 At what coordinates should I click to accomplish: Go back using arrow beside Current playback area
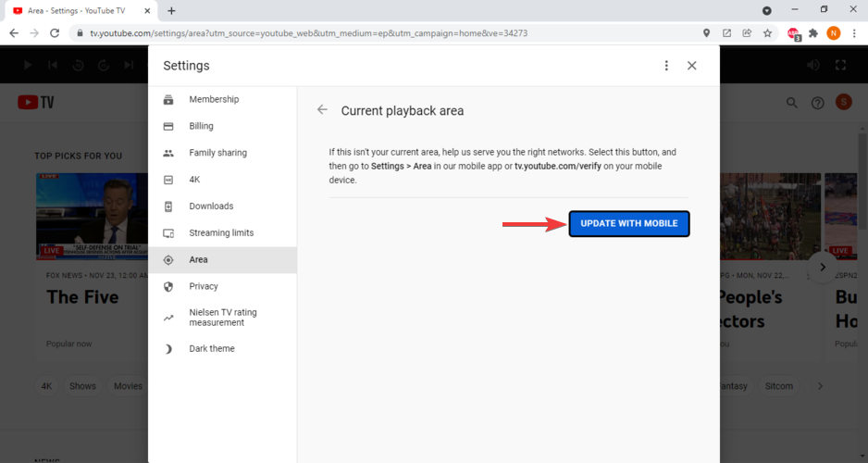(322, 110)
